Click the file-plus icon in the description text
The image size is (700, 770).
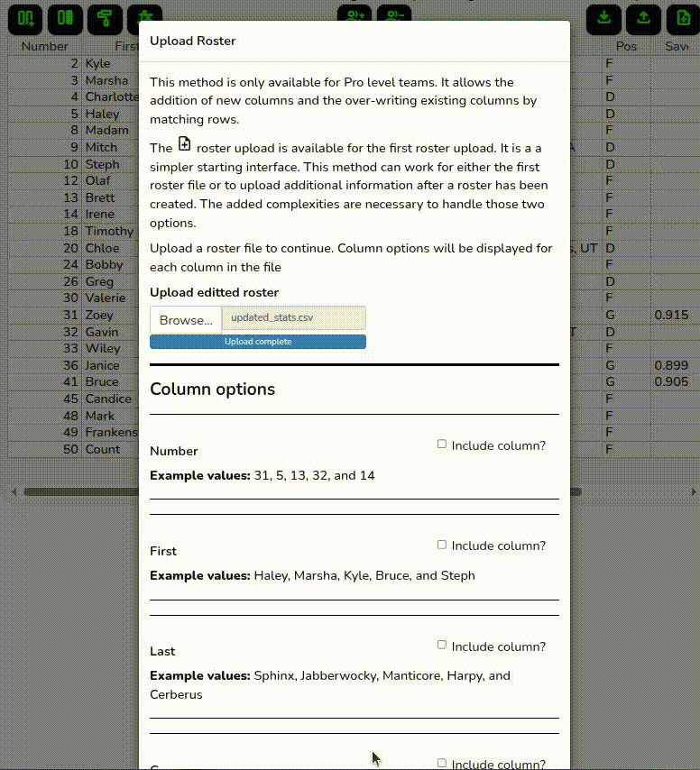pyautogui.click(x=185, y=144)
